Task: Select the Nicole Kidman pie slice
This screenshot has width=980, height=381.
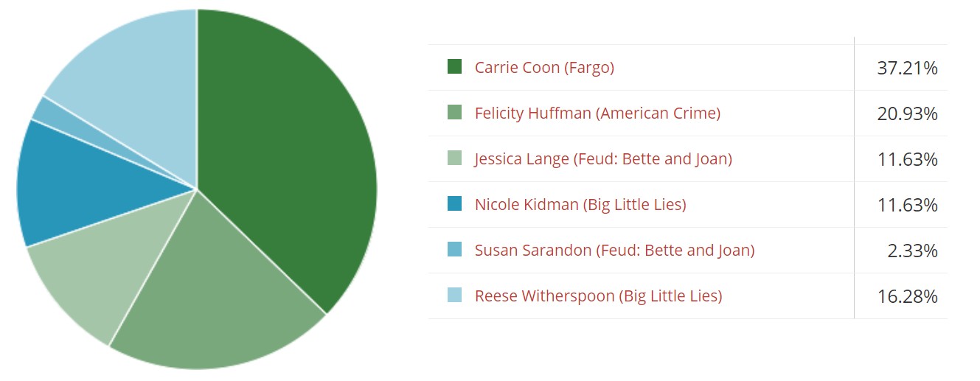Action: [74, 184]
